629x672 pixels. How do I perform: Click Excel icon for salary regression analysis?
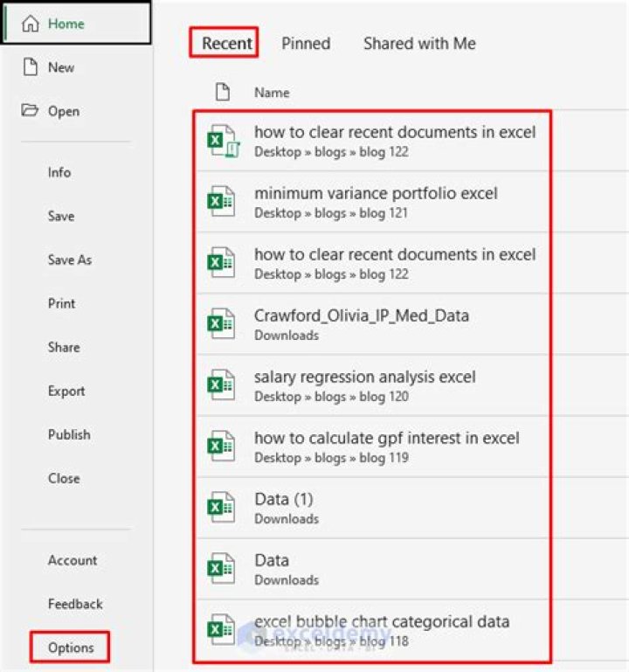pos(221,384)
